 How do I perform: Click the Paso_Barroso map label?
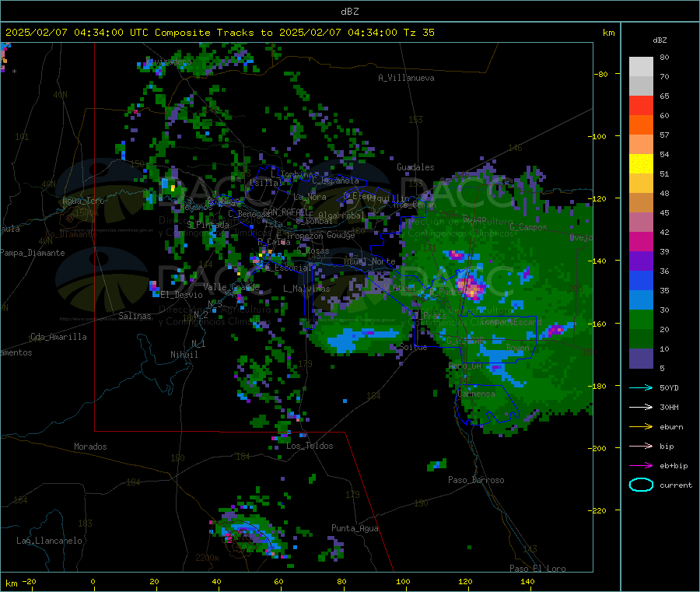[476, 480]
